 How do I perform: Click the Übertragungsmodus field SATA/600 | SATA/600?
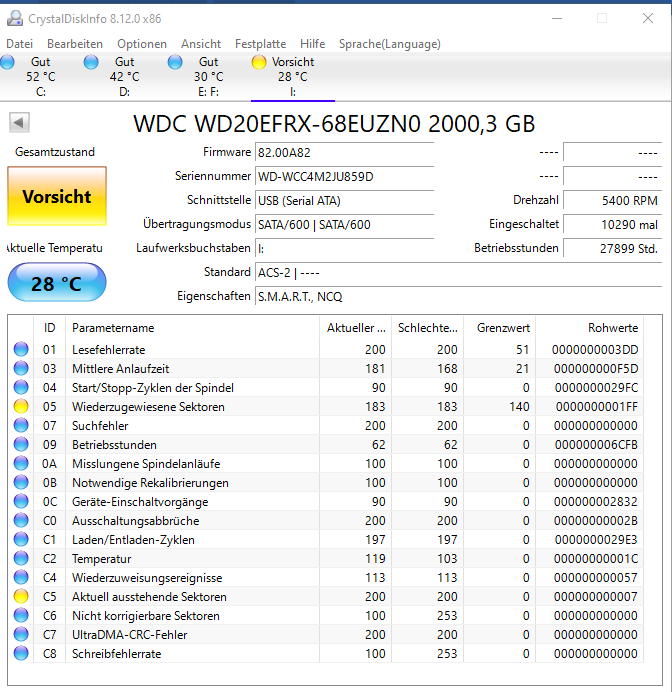point(345,225)
